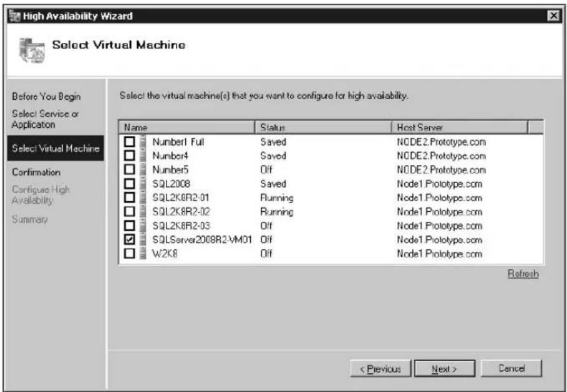Click the VM icon beside SQLServer2008R2-VM01
This screenshot has width=567, height=392.
[143, 239]
